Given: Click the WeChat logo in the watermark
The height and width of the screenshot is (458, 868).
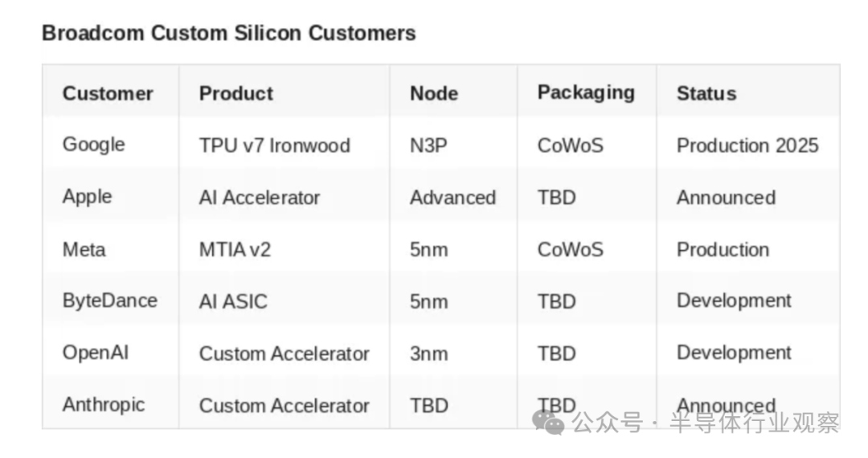Looking at the screenshot, I should tap(553, 422).
